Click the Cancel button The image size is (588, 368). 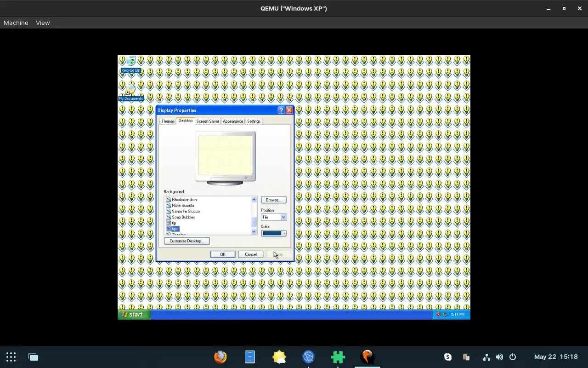coord(250,254)
